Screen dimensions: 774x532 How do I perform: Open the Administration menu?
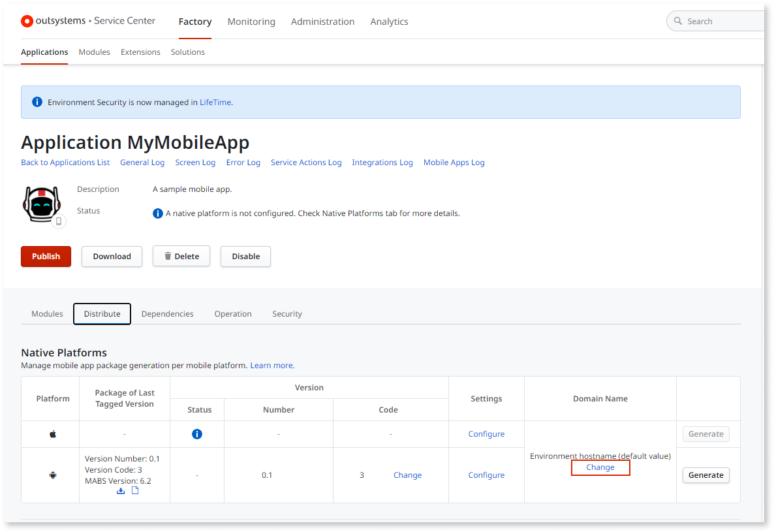click(x=322, y=22)
